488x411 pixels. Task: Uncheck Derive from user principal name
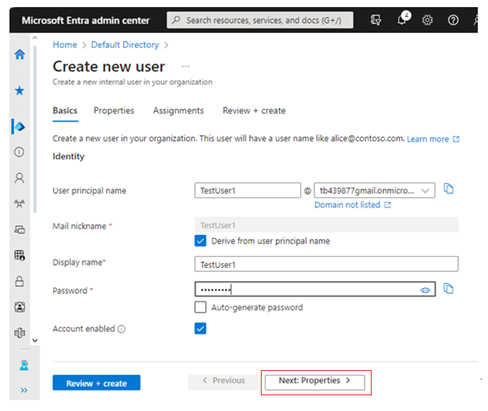point(200,241)
